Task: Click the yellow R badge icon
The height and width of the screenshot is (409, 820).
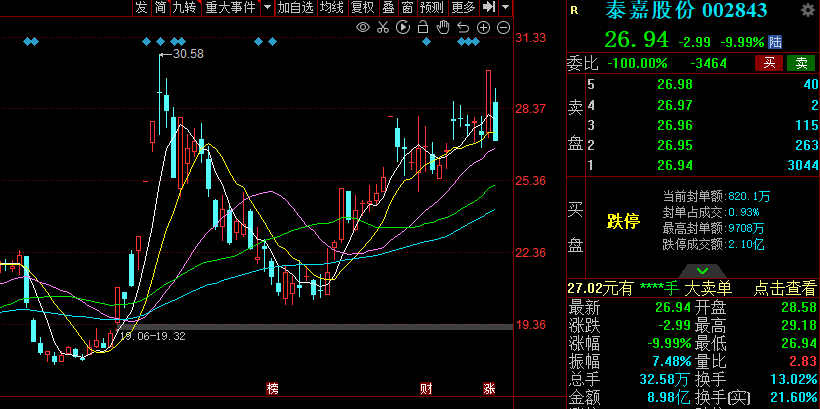Action: coord(574,10)
